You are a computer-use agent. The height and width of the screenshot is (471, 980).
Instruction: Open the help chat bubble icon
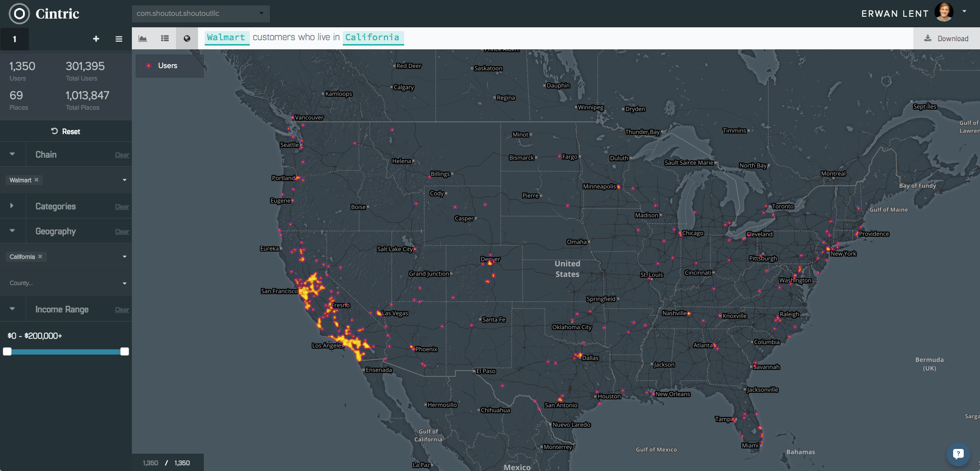click(x=958, y=454)
